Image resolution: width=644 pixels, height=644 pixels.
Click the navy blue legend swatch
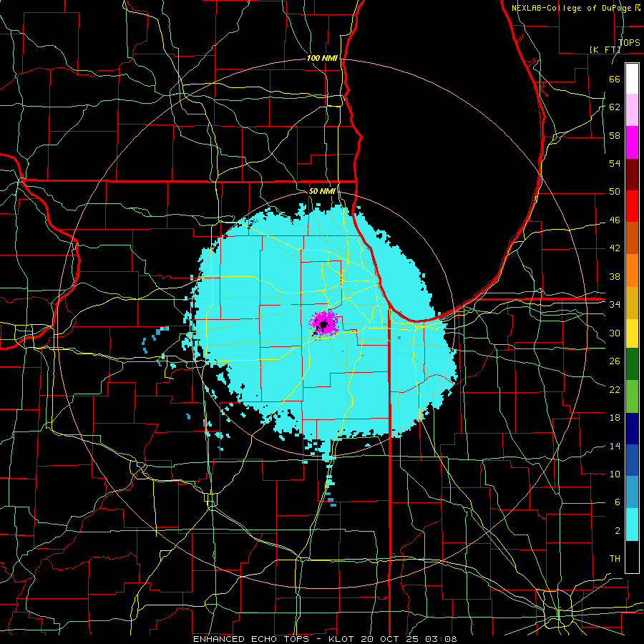(x=632, y=429)
